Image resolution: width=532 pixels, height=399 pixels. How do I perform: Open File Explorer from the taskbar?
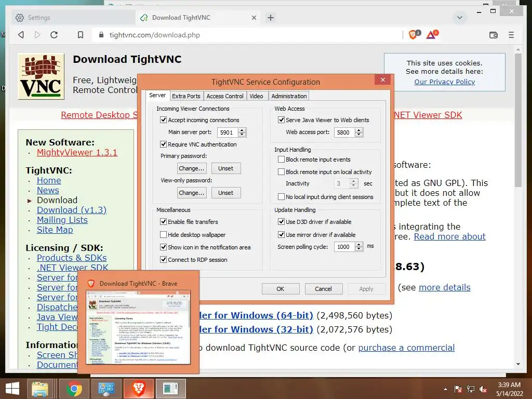click(39, 389)
